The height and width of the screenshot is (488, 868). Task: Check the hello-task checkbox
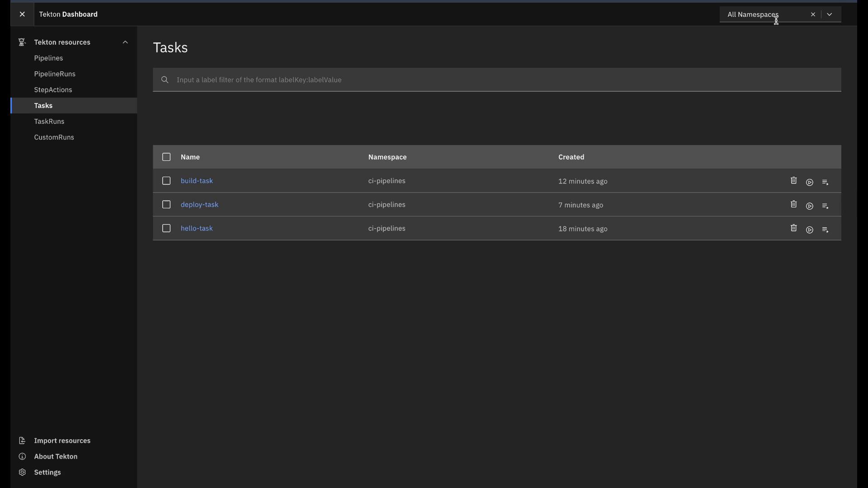166,228
